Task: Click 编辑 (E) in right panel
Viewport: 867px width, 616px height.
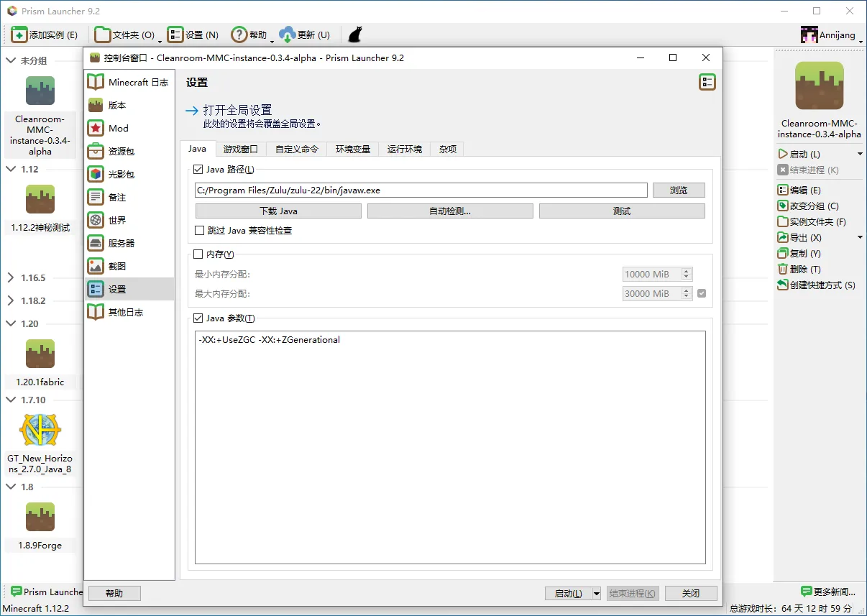Action: coord(799,190)
